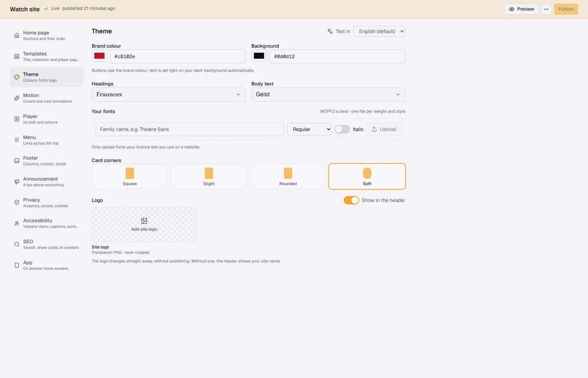Click the Footer panel icon
This screenshot has width=588, height=378.
17,161
